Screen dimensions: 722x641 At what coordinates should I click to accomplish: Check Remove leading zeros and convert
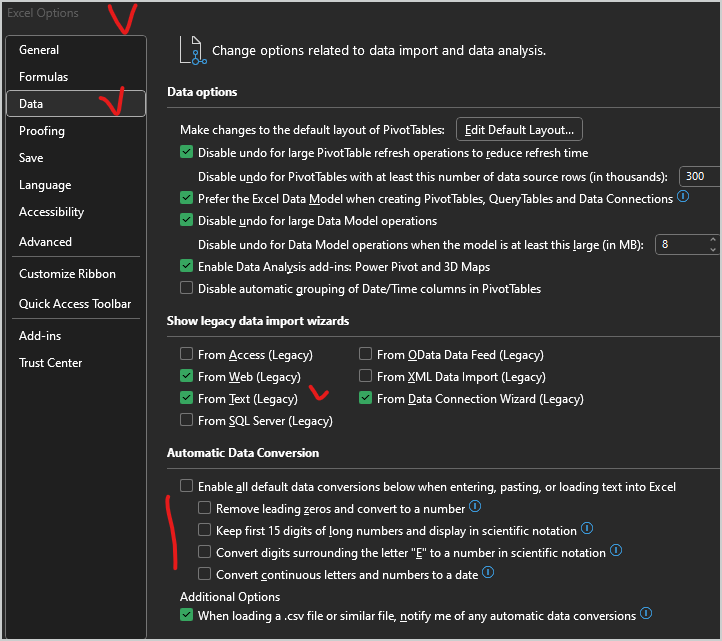click(x=204, y=507)
